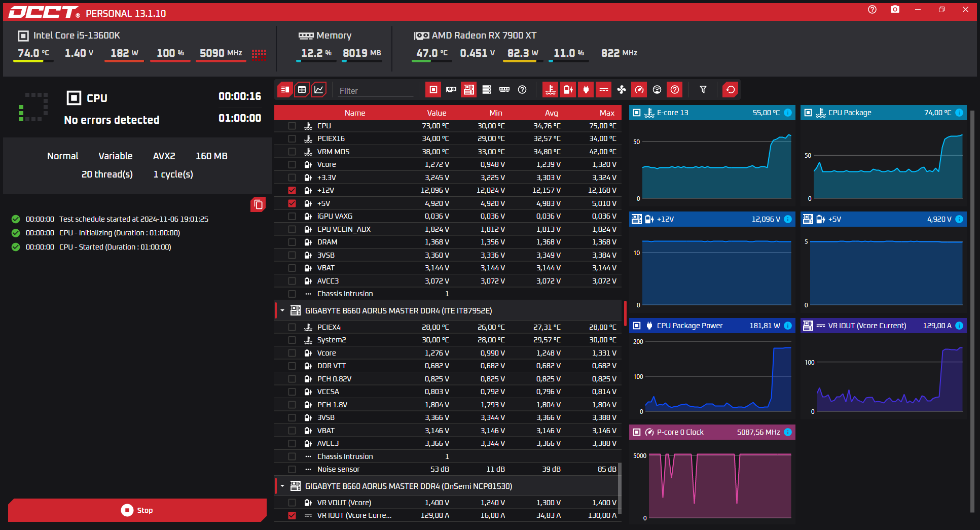
Task: Check the DRAM voltage checkbox
Action: [x=292, y=242]
